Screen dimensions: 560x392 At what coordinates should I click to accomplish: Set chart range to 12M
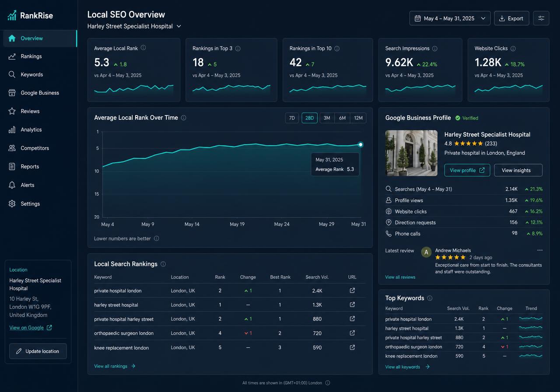coord(358,118)
